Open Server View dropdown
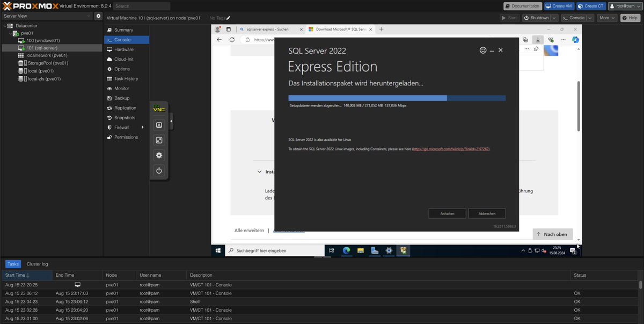The width and height of the screenshot is (644, 324). (x=47, y=16)
